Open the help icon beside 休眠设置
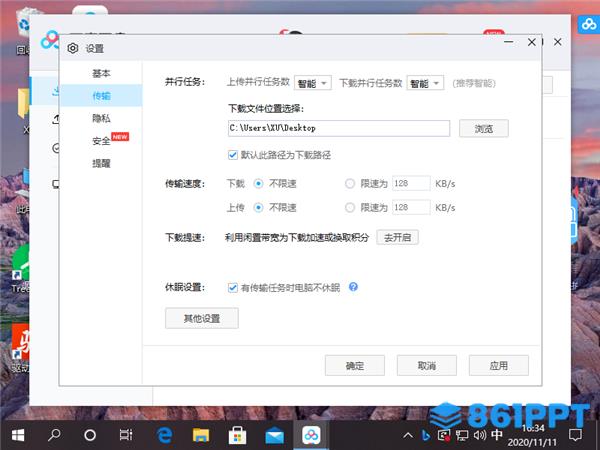This screenshot has width=600, height=450. pos(353,287)
